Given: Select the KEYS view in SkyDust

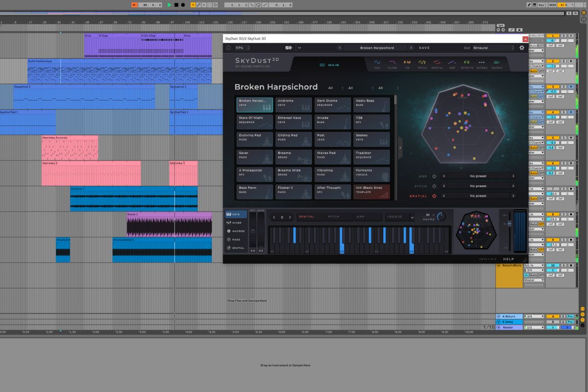Looking at the screenshot, I should click(236, 215).
